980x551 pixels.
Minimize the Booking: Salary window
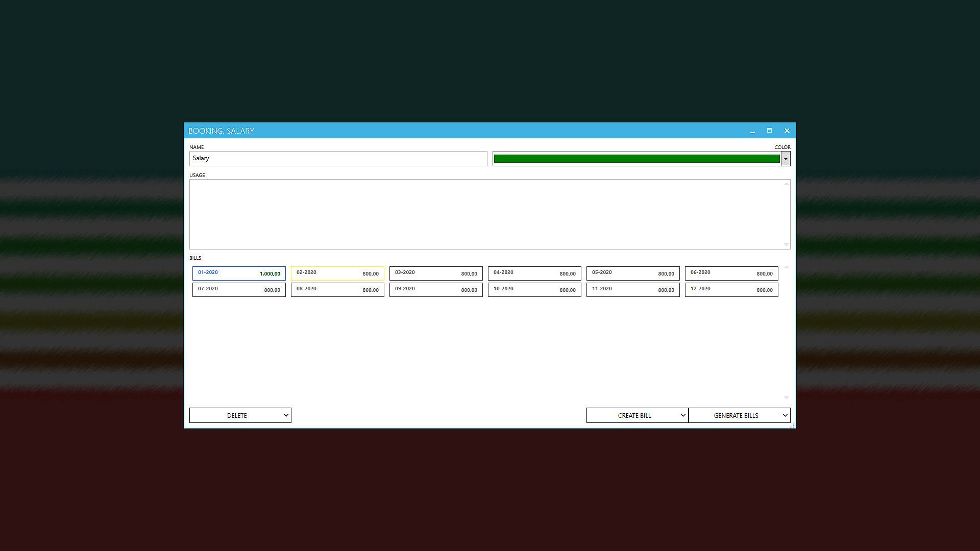coord(752,131)
